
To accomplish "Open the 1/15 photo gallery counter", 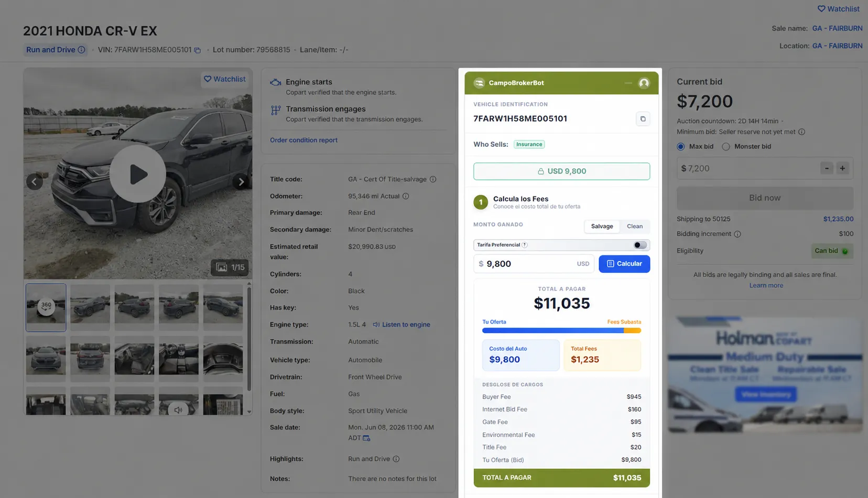I will click(x=230, y=267).
